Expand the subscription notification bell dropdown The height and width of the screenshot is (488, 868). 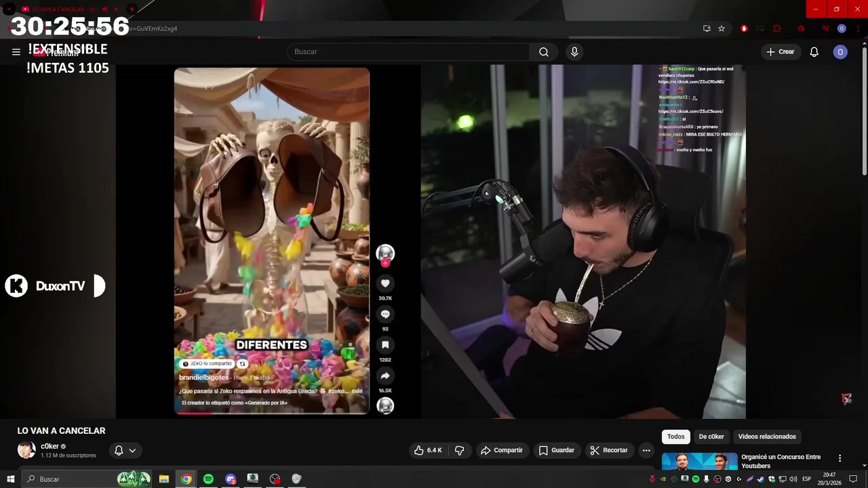point(125,450)
